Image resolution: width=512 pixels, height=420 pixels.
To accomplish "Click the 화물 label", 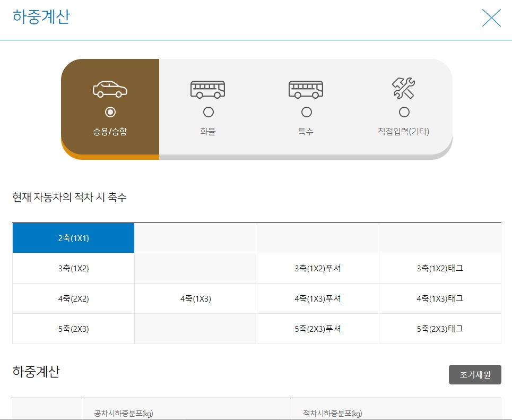I will coord(208,131).
